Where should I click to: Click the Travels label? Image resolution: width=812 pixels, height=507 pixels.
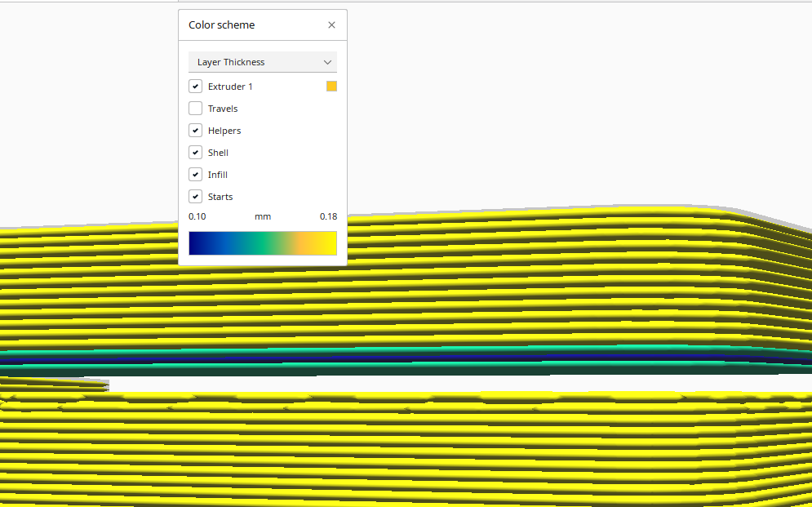click(x=223, y=109)
